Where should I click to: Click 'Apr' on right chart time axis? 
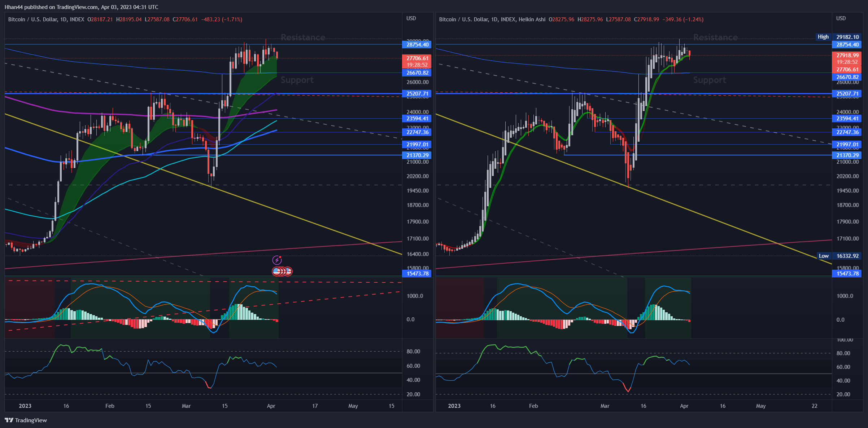684,406
